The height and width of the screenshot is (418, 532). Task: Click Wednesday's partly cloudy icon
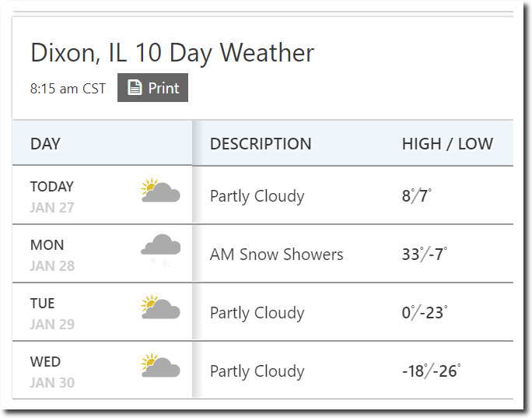(x=160, y=366)
